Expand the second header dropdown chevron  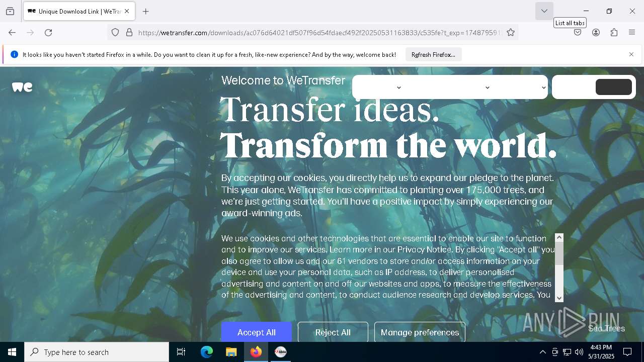[x=487, y=87]
